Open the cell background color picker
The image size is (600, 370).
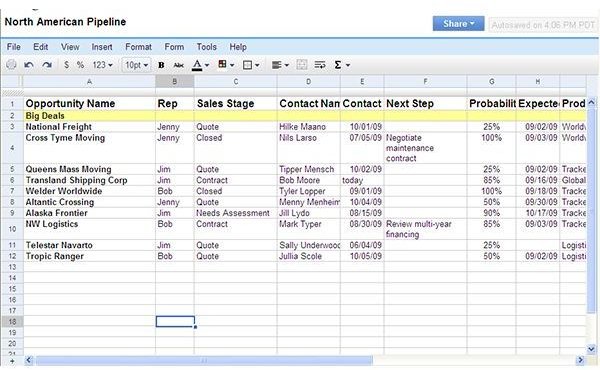(x=226, y=65)
